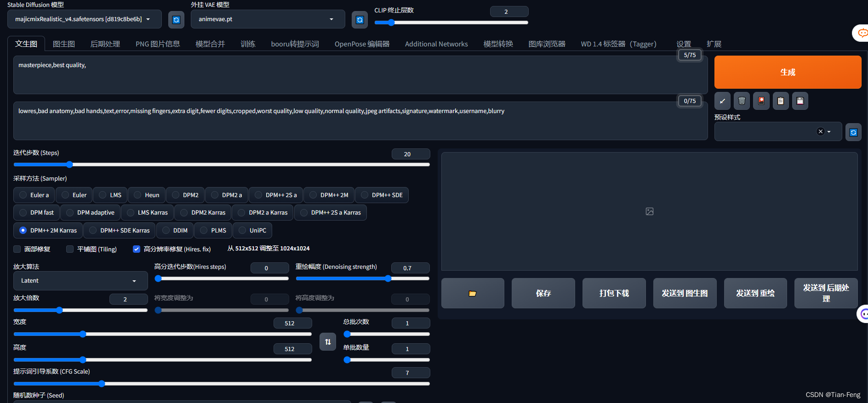Screen dimensions: 868x403
Task: Click the arrow icon to read last generation parameters
Action: click(x=722, y=101)
